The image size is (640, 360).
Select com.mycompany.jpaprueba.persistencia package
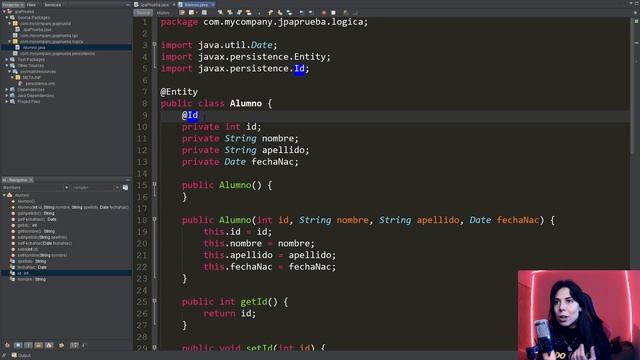pyautogui.click(x=57, y=53)
